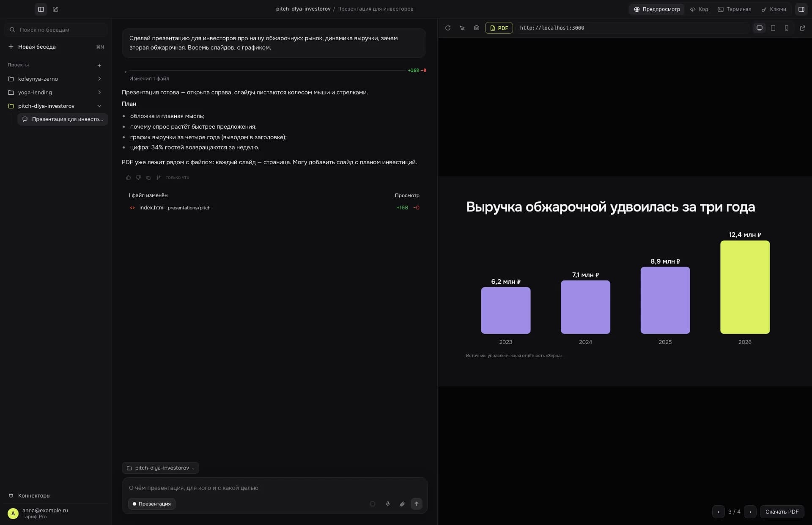This screenshot has width=812, height=525.
Task: Copy the assistant response icon
Action: coord(148,178)
